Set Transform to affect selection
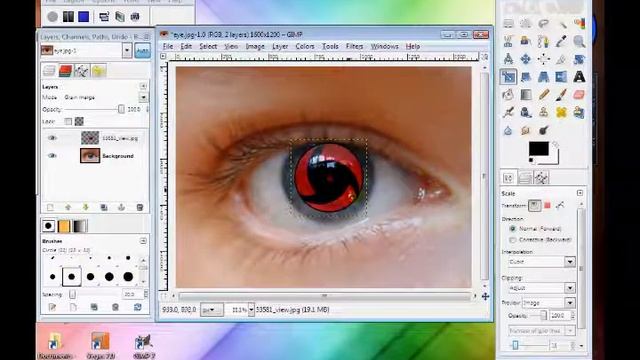Viewport: 640px width, 360px height. 547,205
